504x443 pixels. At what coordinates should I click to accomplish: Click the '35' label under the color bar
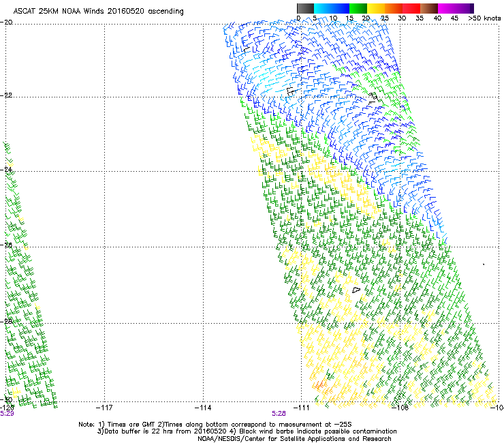click(x=420, y=18)
